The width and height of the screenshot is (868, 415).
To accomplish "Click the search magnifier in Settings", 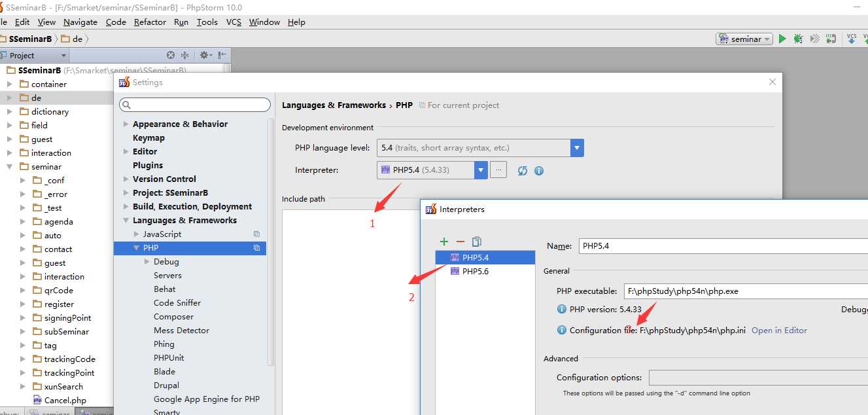I will click(x=127, y=105).
